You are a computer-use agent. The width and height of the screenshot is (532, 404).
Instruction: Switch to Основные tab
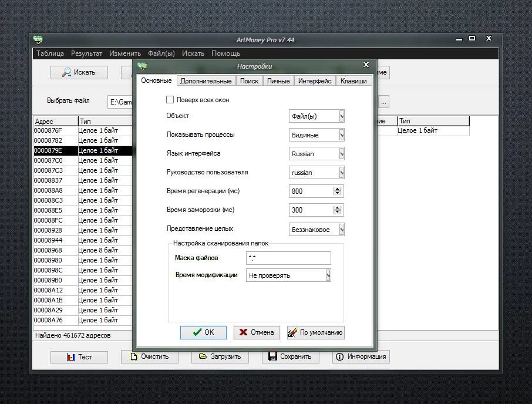tap(156, 80)
